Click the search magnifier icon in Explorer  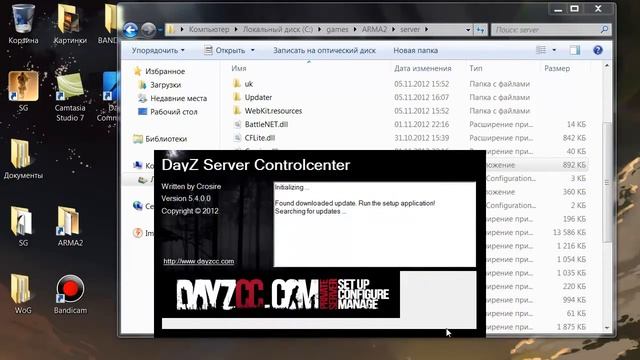(x=604, y=29)
